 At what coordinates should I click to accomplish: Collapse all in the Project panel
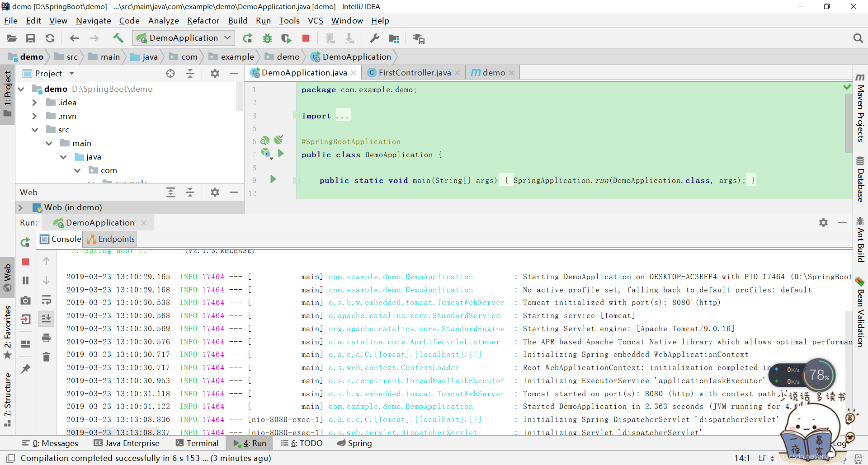pyautogui.click(x=190, y=73)
